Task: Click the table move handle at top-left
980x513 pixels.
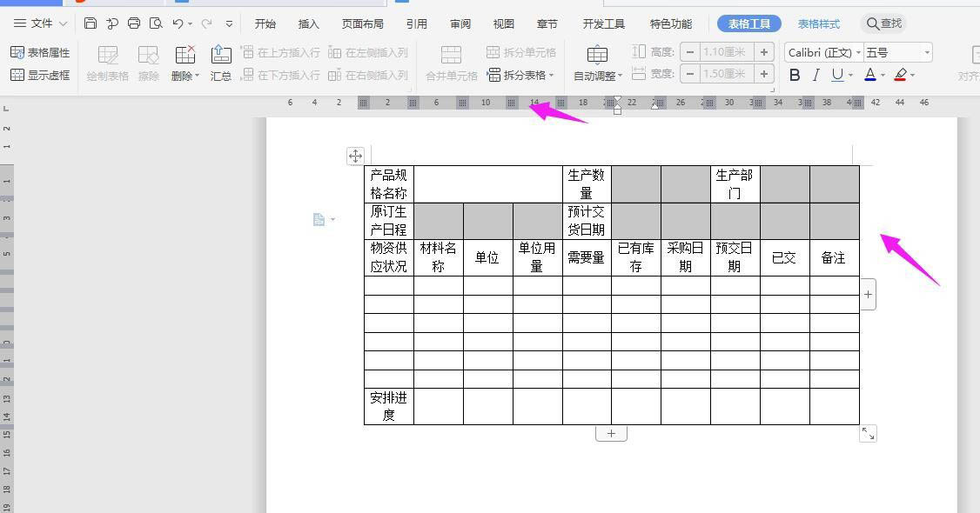Action: coord(355,156)
